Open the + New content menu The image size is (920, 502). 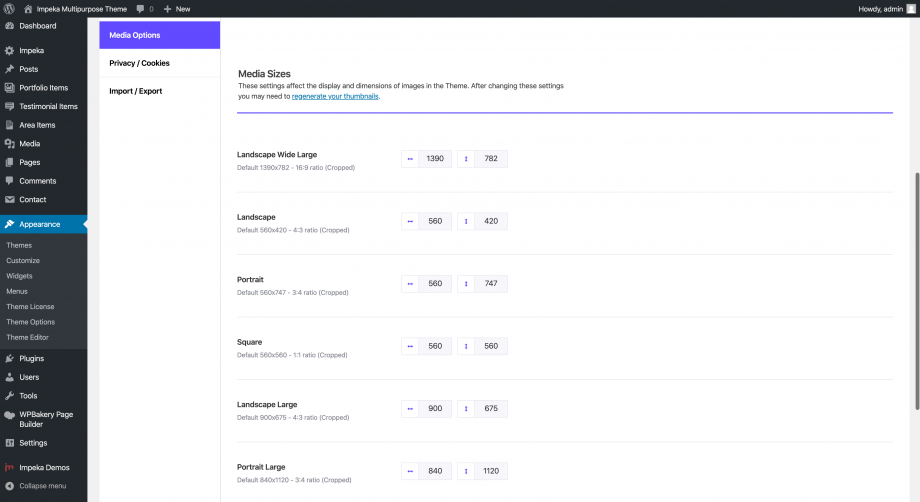[176, 8]
